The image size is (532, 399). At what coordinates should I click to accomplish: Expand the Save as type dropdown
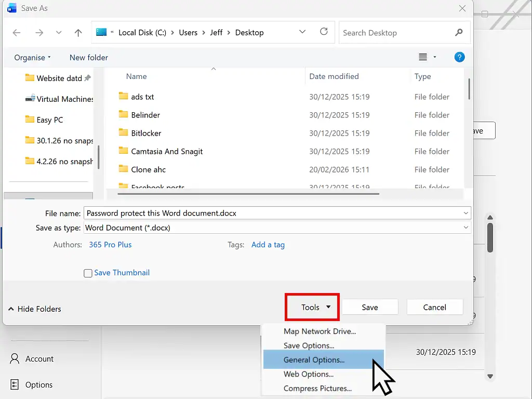point(465,228)
